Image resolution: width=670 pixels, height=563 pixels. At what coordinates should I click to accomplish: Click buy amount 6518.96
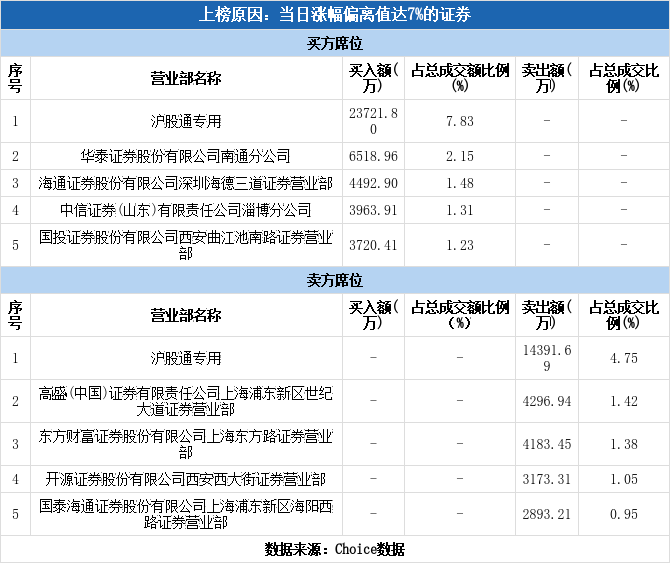click(x=373, y=156)
